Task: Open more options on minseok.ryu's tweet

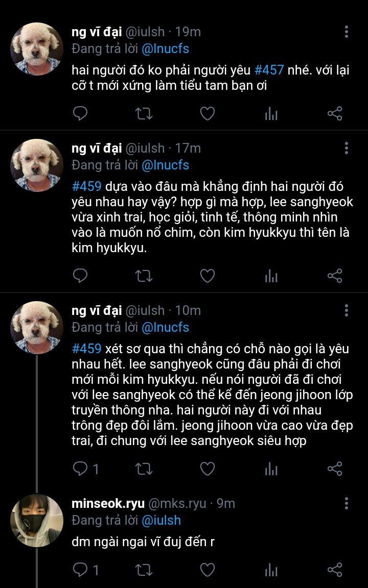Action: pyautogui.click(x=346, y=503)
